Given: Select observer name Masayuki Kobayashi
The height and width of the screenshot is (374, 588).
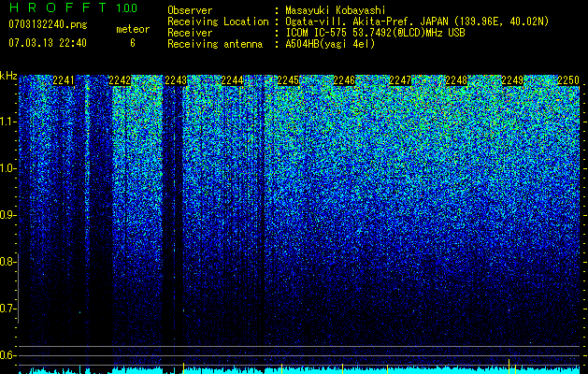Looking at the screenshot, I should pos(336,10).
